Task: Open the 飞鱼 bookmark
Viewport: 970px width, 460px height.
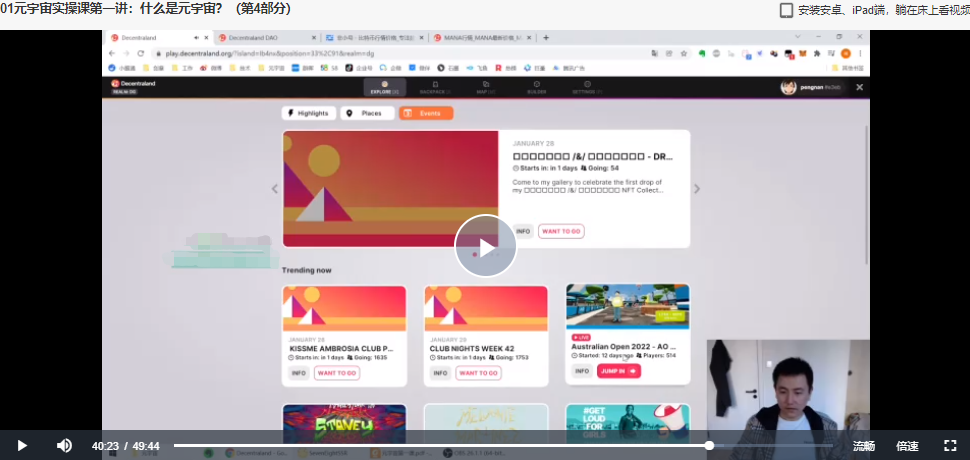Action: 478,68
